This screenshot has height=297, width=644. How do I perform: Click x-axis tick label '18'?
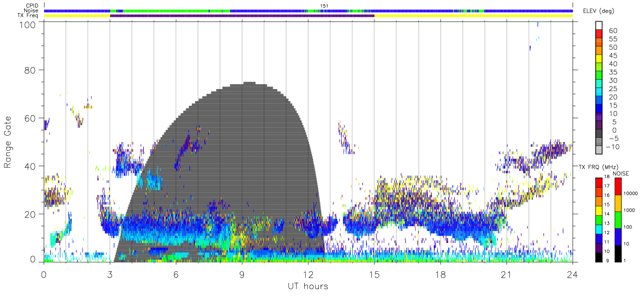click(x=441, y=274)
